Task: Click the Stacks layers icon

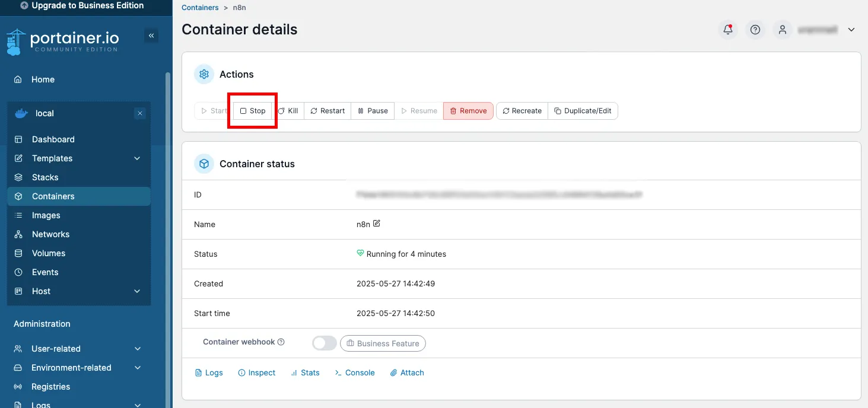Action: pyautogui.click(x=18, y=177)
